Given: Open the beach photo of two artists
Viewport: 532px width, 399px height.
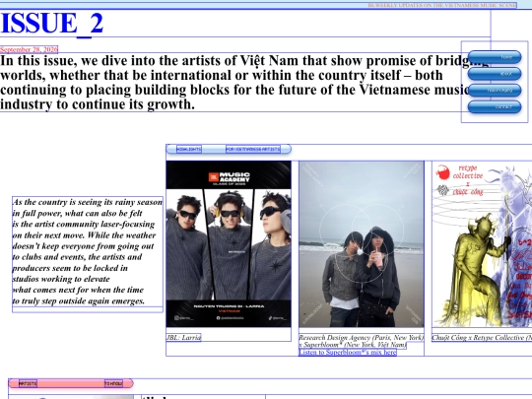Looking at the screenshot, I should point(362,244).
